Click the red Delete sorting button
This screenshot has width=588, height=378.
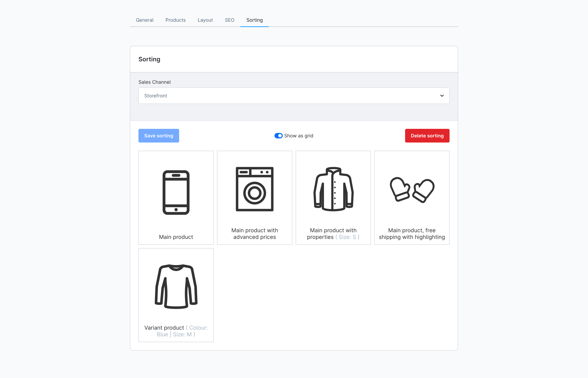427,136
